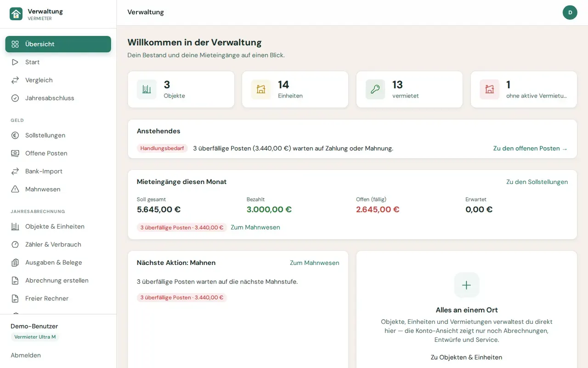Click the Übersicht grid icon in sidebar
This screenshot has width=588, height=368.
point(15,44)
